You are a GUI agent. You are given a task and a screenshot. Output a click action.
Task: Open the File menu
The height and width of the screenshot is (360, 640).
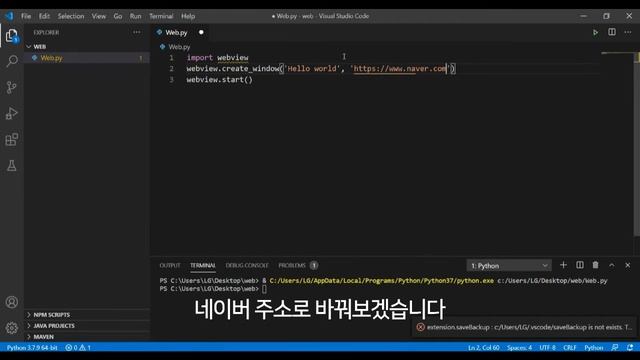point(26,16)
